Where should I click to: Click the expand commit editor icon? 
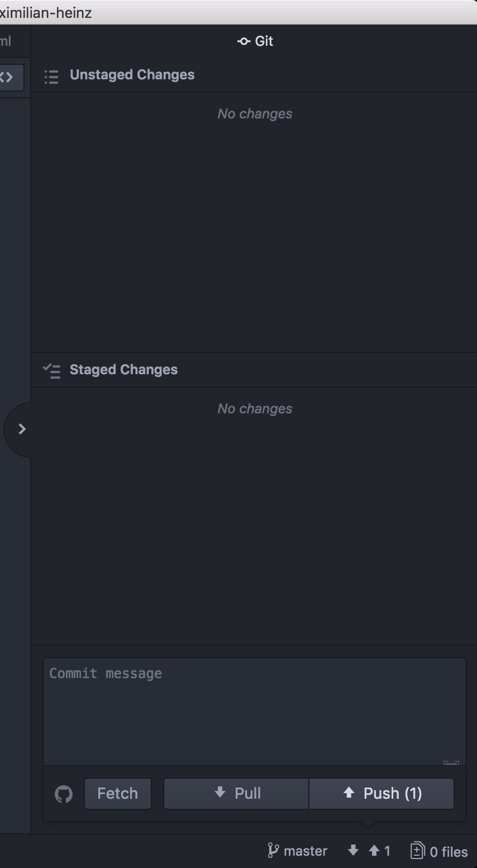pyautogui.click(x=451, y=762)
